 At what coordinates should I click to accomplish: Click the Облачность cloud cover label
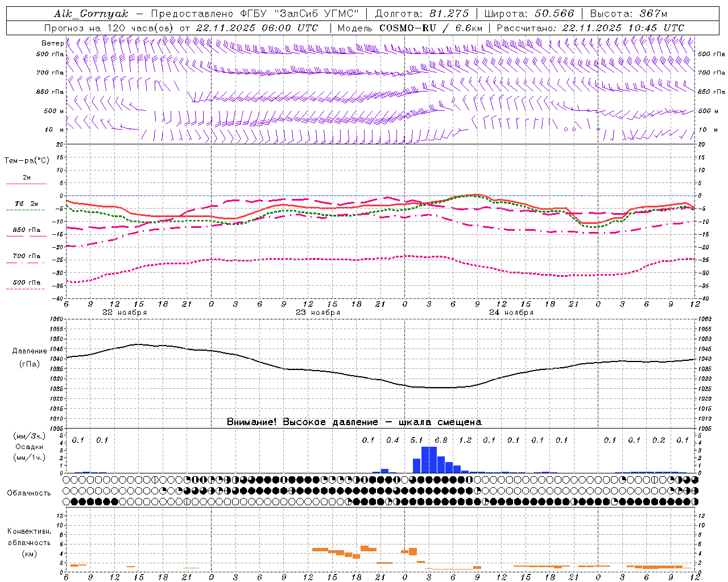29,493
